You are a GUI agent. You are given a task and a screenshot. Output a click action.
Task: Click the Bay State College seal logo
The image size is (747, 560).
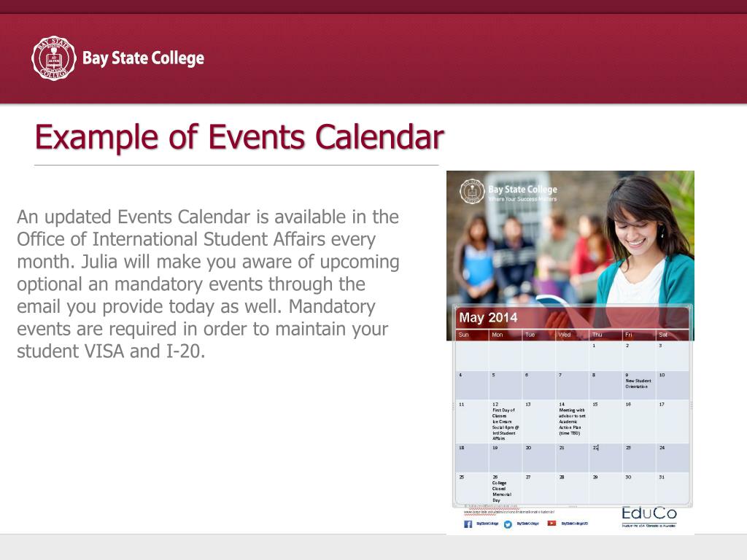point(53,58)
